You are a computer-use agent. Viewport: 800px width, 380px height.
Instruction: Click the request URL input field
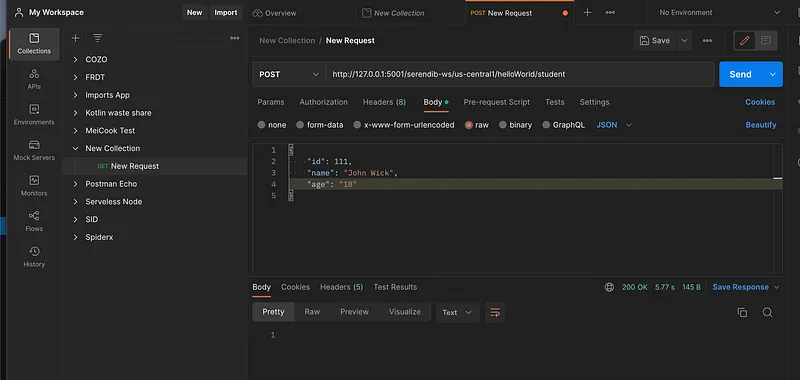(x=519, y=74)
